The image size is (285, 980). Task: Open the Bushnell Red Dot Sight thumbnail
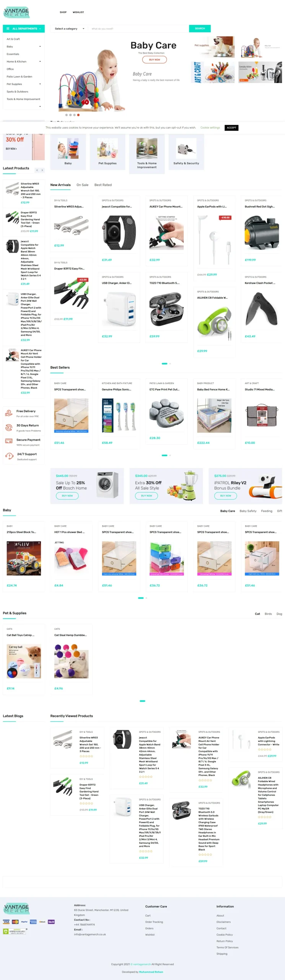coord(262,232)
